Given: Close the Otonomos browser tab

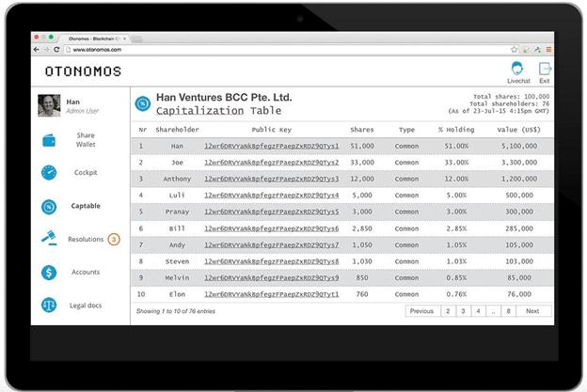Looking at the screenshot, I should 125,39.
